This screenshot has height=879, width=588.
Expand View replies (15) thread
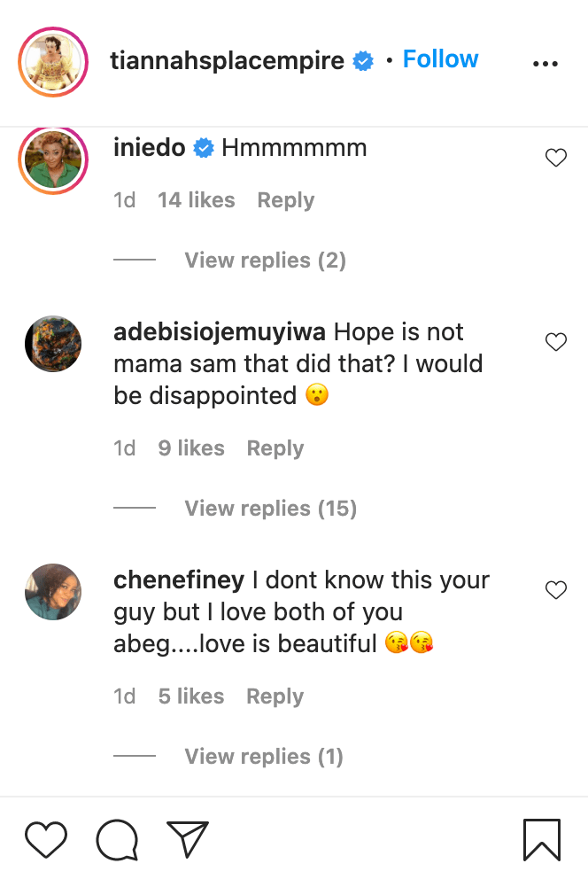pyautogui.click(x=270, y=509)
